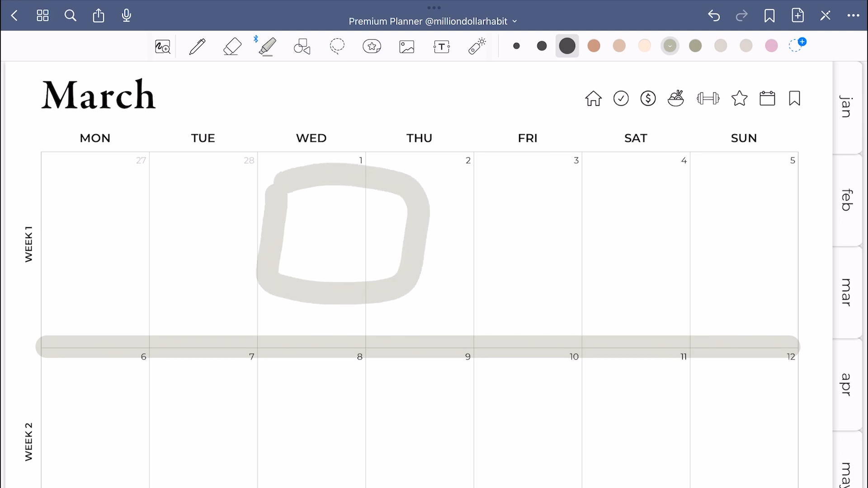Tap the multitasking three-dot handle at top
Viewport: 868px width, 488px height.
pyautogui.click(x=434, y=7)
